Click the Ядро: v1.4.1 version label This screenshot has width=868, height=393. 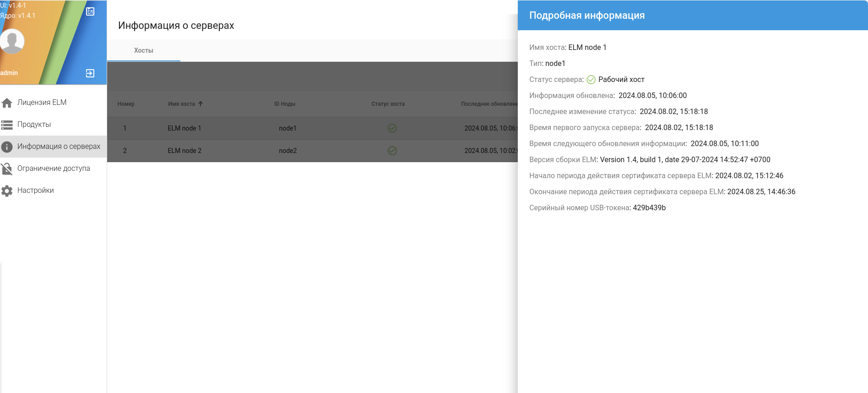tap(18, 16)
